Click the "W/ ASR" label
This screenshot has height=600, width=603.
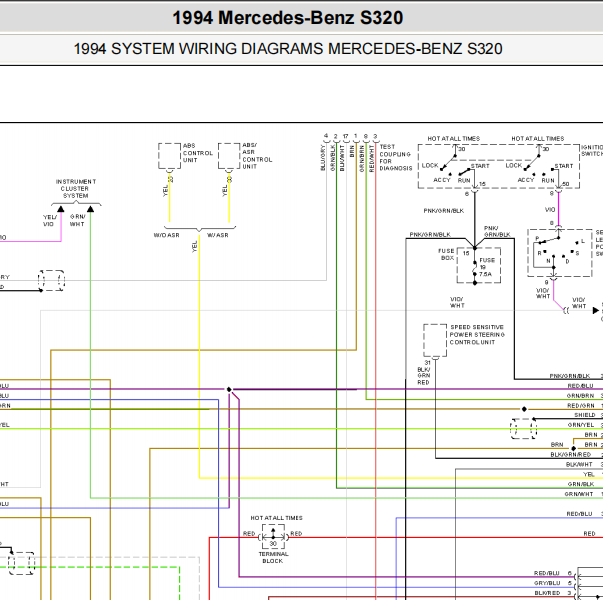218,235
